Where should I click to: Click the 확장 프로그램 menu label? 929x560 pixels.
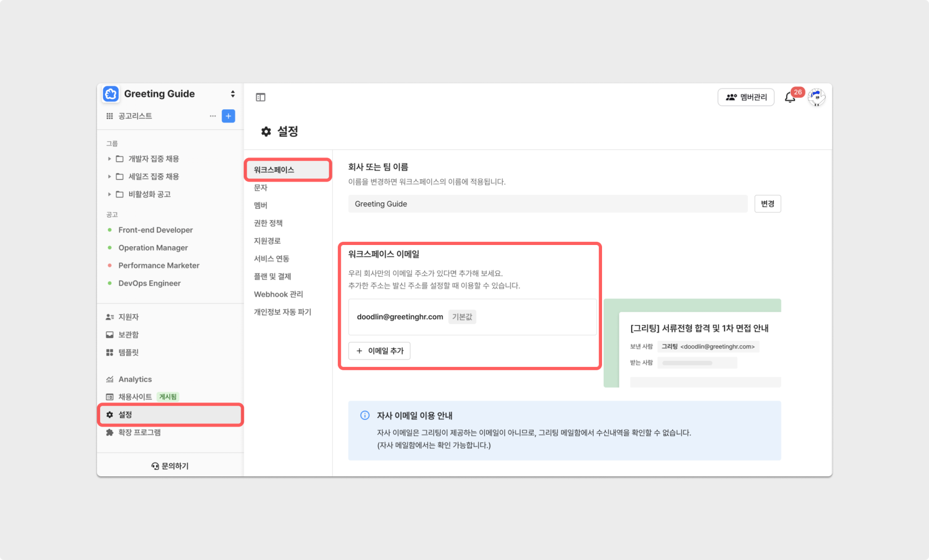pyautogui.click(x=139, y=433)
